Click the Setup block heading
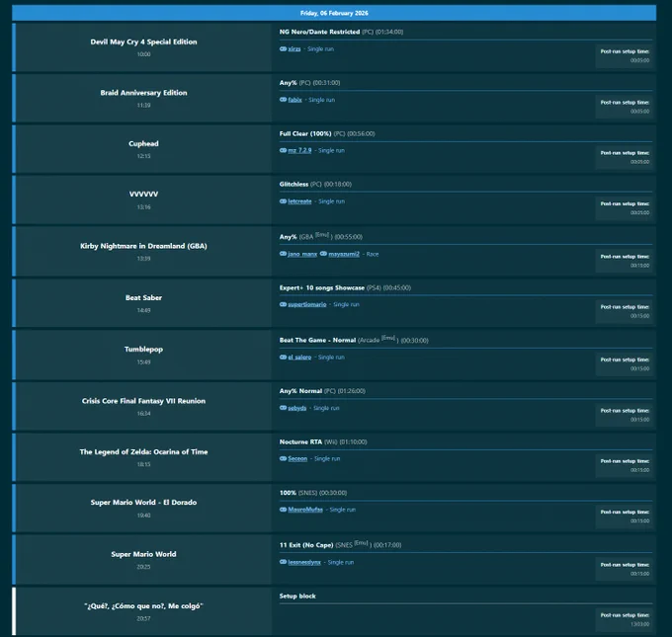Screen dimensions: 672x637 coord(297,597)
